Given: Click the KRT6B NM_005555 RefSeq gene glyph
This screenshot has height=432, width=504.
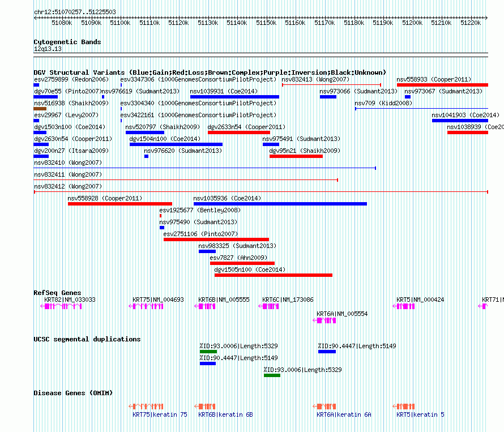Looking at the screenshot, I should (205, 306).
